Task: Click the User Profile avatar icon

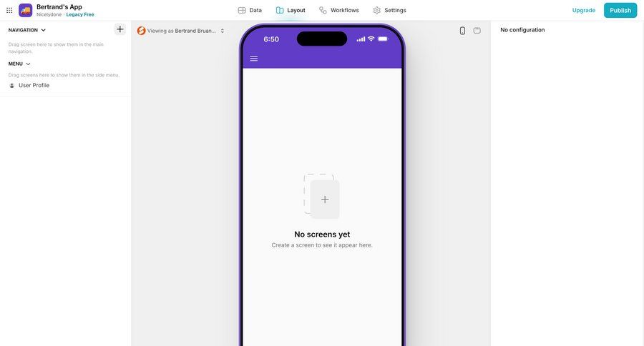Action: pyautogui.click(x=12, y=85)
